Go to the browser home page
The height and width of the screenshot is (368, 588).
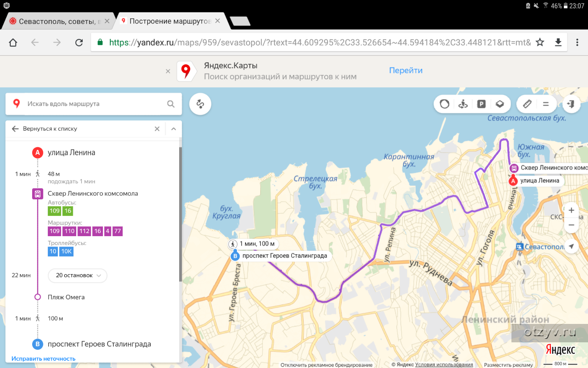coord(13,42)
